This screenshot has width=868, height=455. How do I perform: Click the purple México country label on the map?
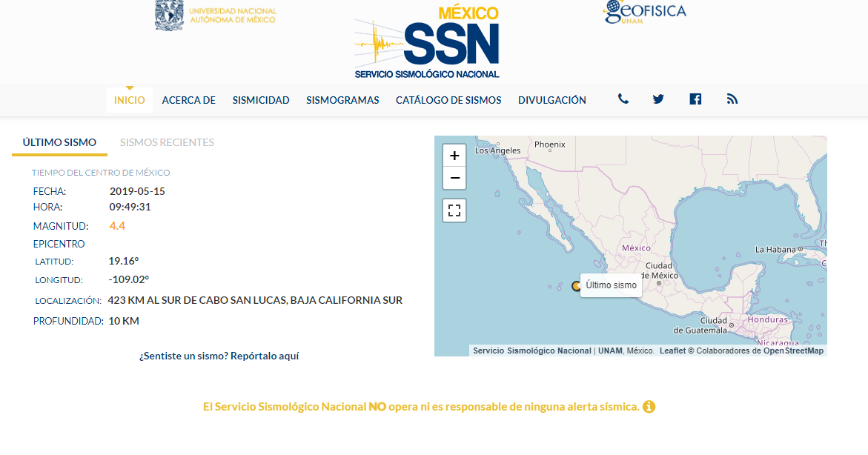pyautogui.click(x=636, y=248)
